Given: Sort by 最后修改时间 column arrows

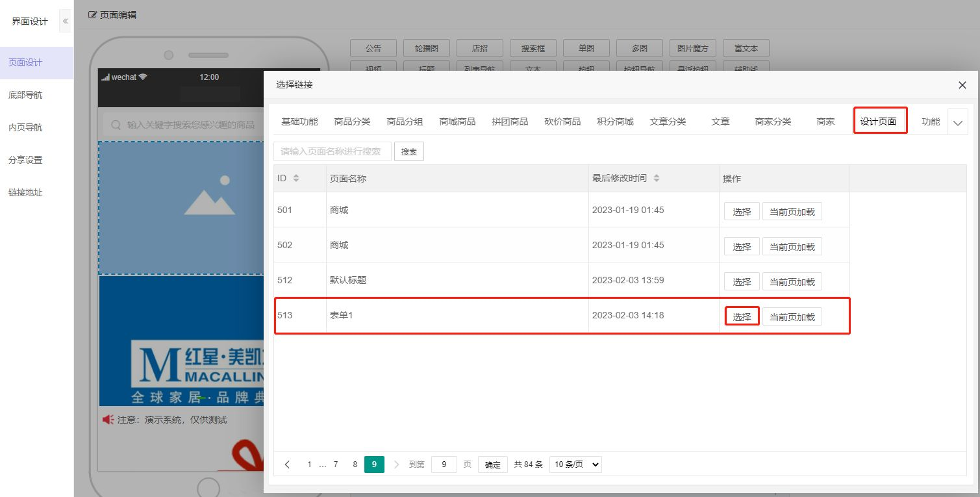Looking at the screenshot, I should tap(657, 178).
